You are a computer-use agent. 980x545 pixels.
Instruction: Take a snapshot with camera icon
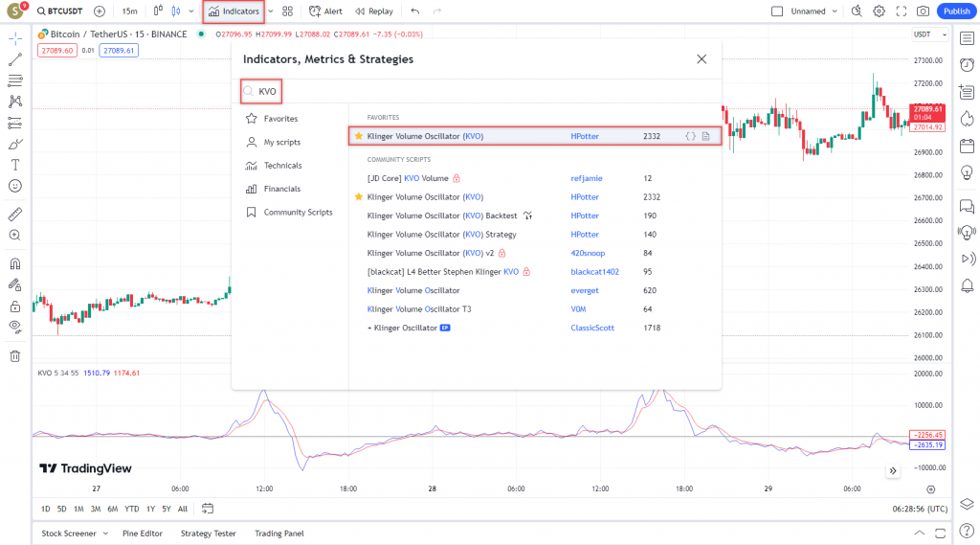[924, 11]
